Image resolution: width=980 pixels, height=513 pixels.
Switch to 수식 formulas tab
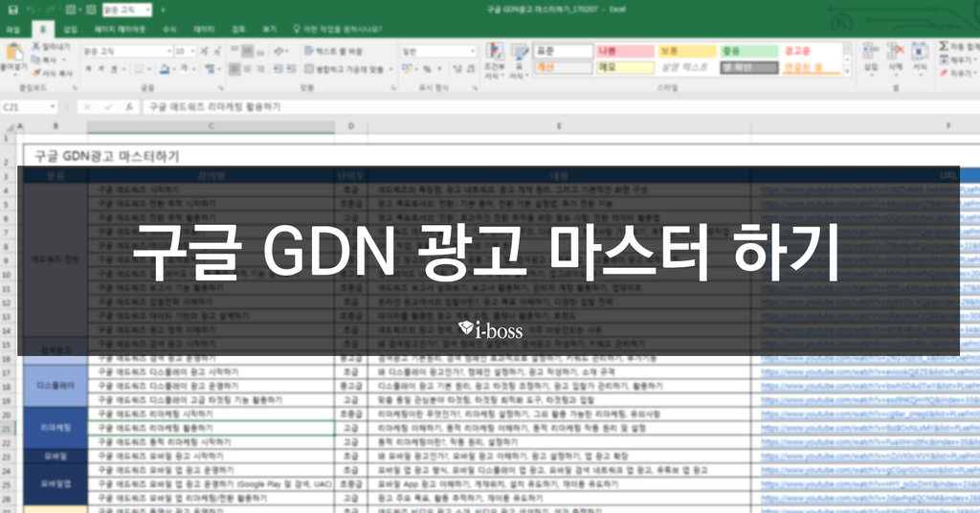click(x=169, y=30)
